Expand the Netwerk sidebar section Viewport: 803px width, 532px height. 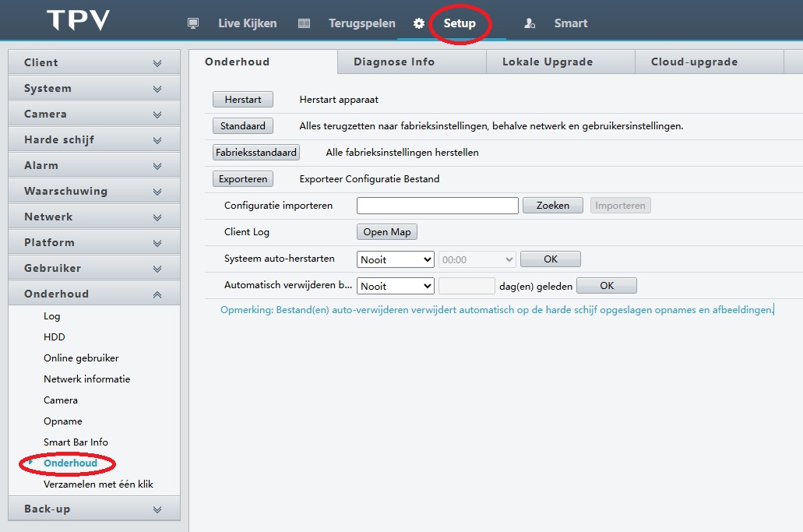pos(93,217)
